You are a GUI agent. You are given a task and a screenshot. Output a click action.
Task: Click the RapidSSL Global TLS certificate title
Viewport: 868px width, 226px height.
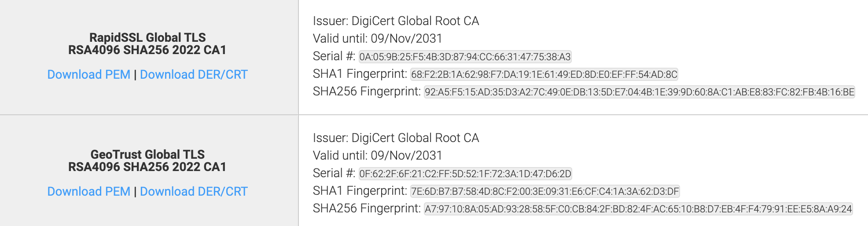pyautogui.click(x=147, y=44)
